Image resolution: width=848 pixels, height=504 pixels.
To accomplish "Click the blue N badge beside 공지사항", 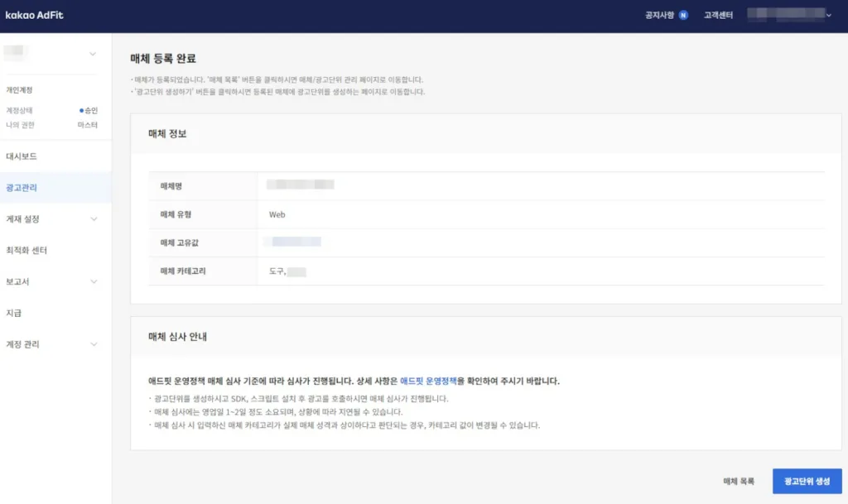I will pyautogui.click(x=684, y=14).
